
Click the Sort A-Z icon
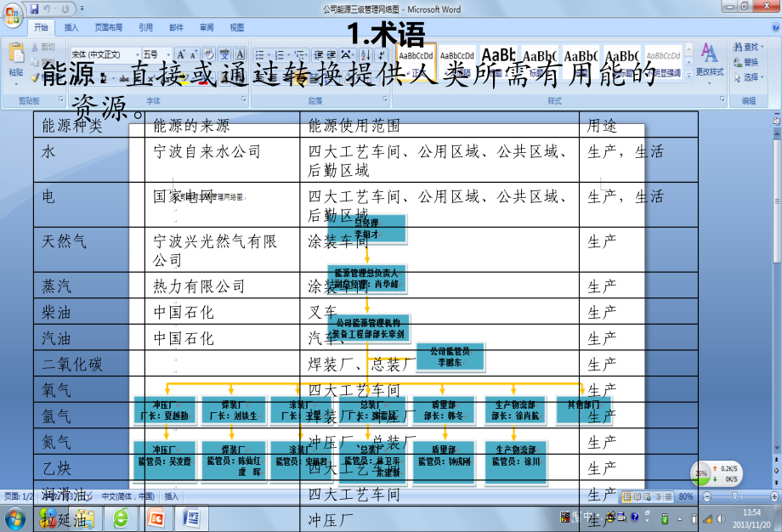click(x=365, y=55)
